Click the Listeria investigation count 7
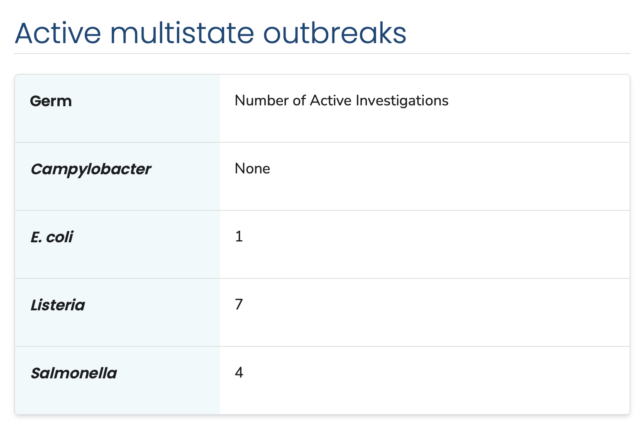Image resolution: width=640 pixels, height=424 pixels. [x=239, y=304]
